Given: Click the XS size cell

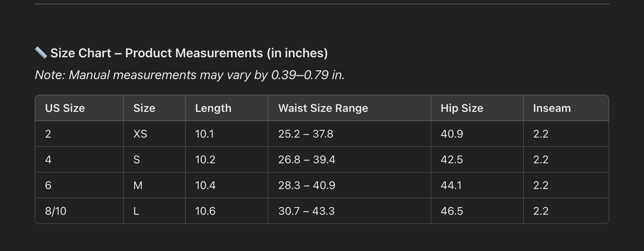Looking at the screenshot, I should coord(140,134).
